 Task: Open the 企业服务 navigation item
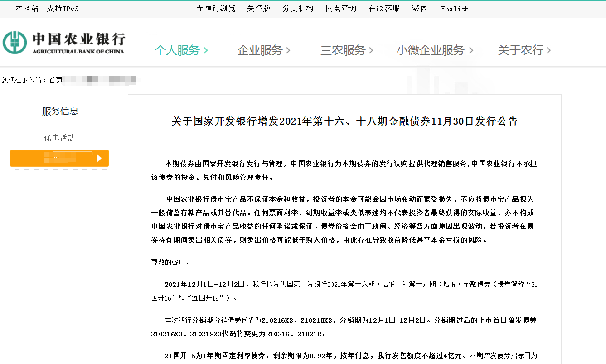click(x=260, y=50)
